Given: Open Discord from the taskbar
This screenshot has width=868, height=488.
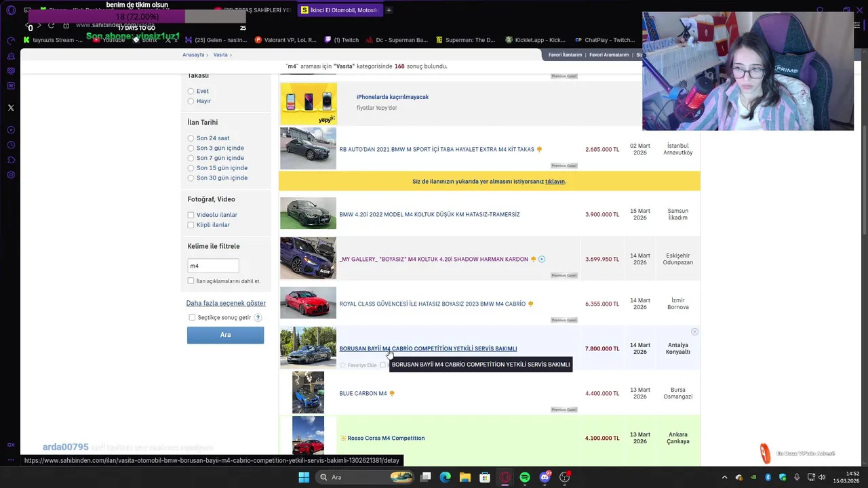Looking at the screenshot, I should [x=545, y=477].
